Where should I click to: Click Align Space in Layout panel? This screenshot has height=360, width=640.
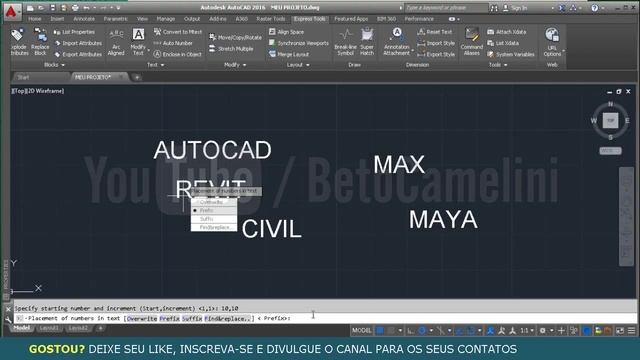tap(287, 32)
